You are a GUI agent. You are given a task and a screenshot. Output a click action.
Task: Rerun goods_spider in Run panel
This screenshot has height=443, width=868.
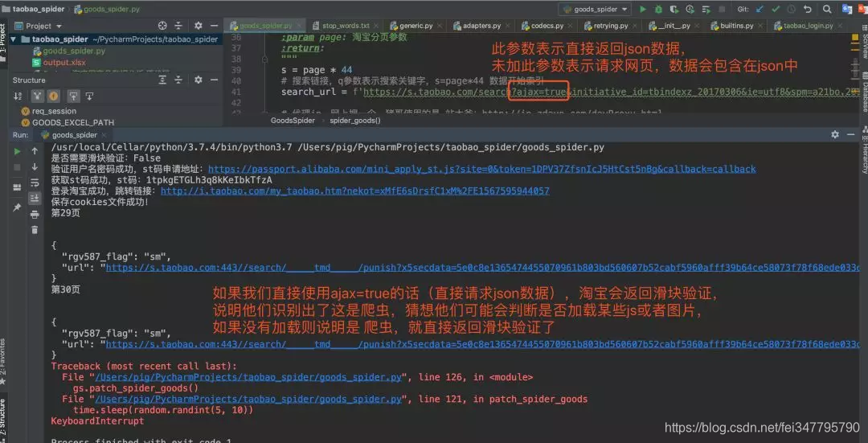coord(17,151)
